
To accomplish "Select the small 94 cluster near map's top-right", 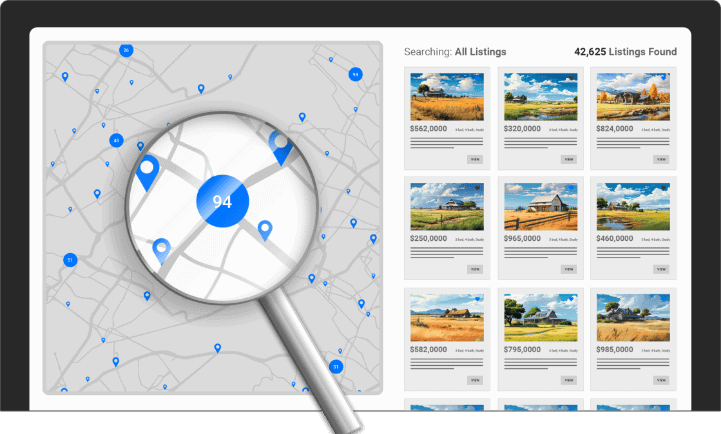I will (355, 74).
